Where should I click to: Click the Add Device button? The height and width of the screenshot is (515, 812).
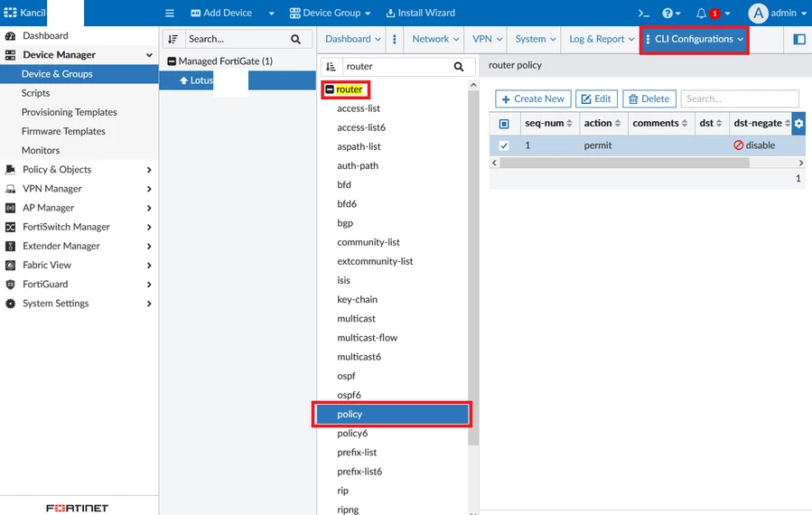point(221,13)
